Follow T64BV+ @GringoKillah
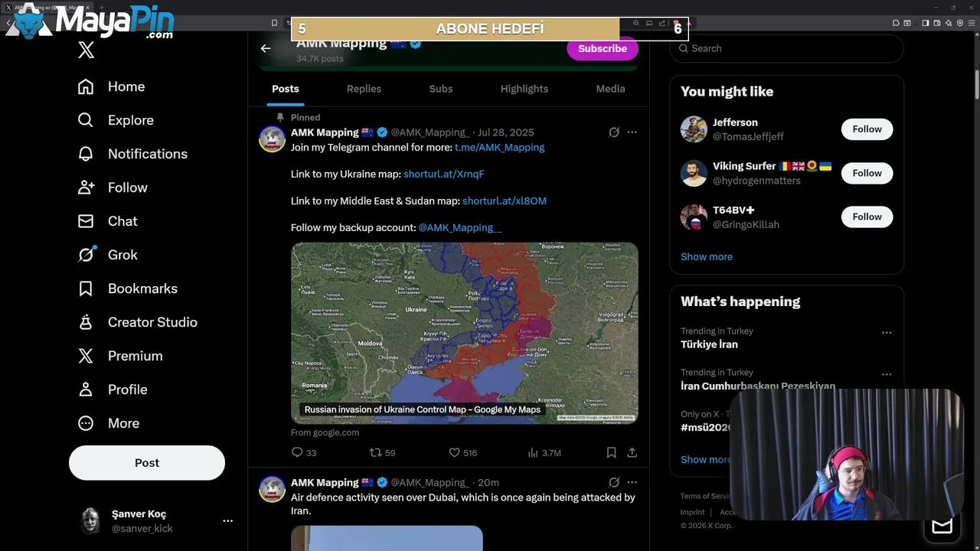980x551 pixels. [867, 217]
